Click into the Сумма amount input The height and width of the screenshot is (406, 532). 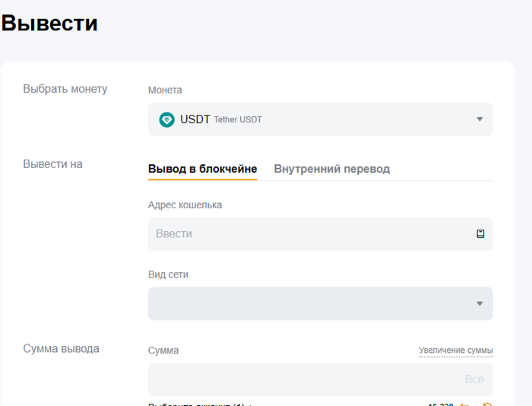(x=304, y=379)
